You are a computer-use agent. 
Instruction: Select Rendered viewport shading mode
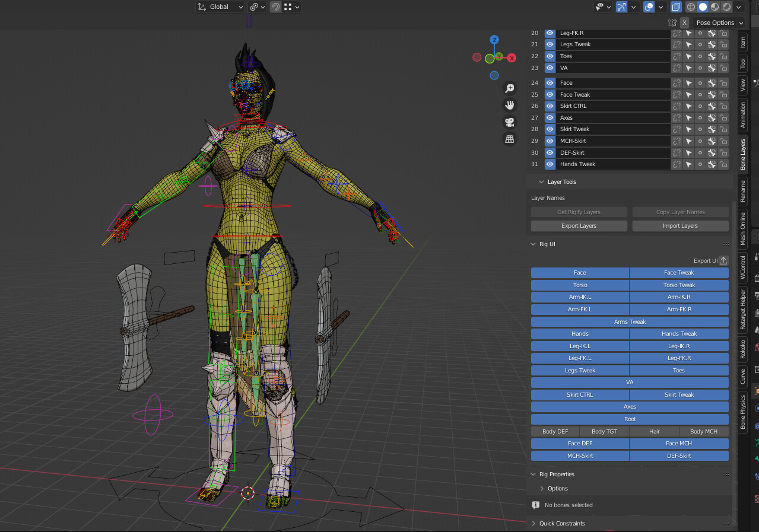click(726, 7)
